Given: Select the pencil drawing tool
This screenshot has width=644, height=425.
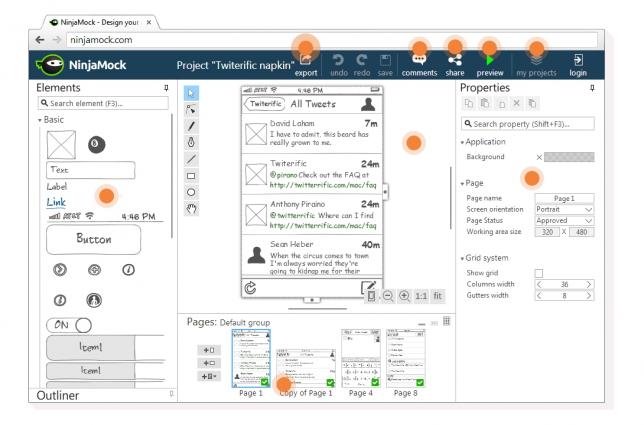Looking at the screenshot, I should pos(191,126).
